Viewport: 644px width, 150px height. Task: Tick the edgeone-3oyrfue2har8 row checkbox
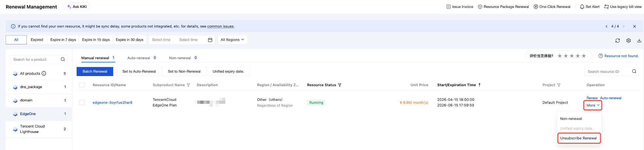[82, 102]
